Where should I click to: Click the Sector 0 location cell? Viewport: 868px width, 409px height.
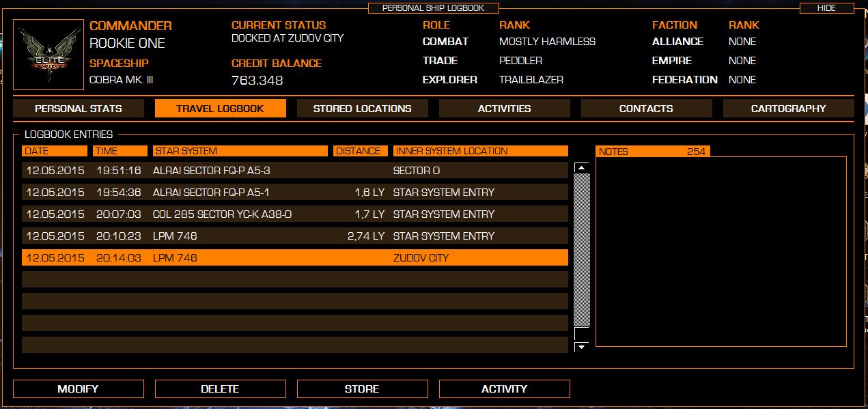tap(417, 171)
